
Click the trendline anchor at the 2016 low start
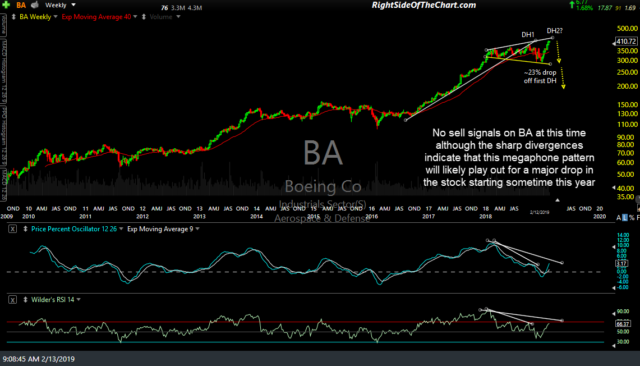(x=406, y=120)
